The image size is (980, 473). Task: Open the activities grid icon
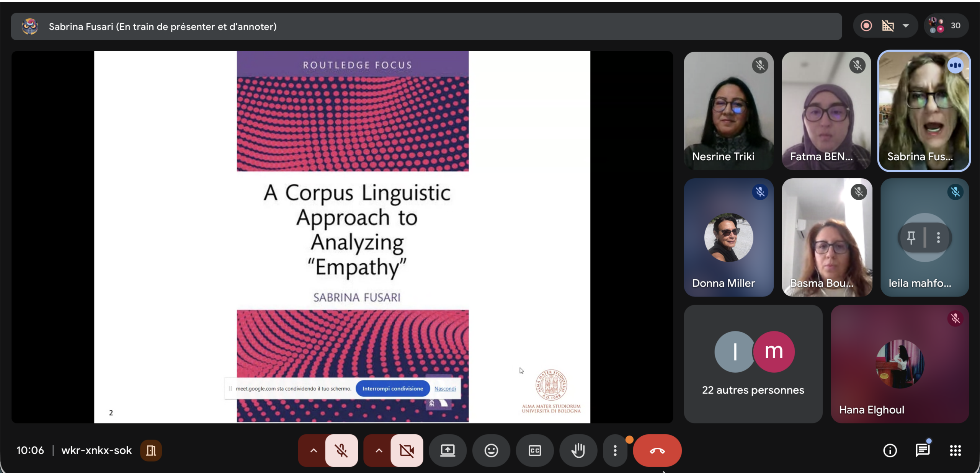coord(955,450)
